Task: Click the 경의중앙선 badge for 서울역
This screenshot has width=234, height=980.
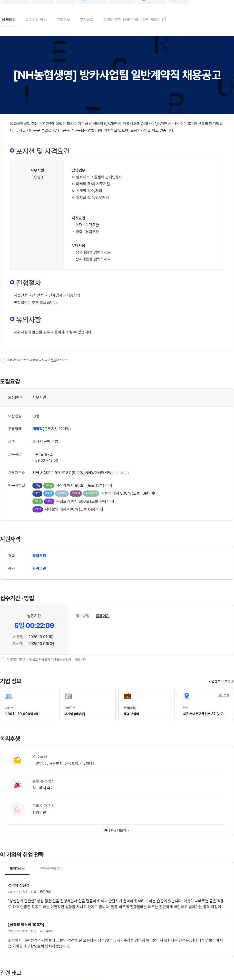Action: point(91,493)
